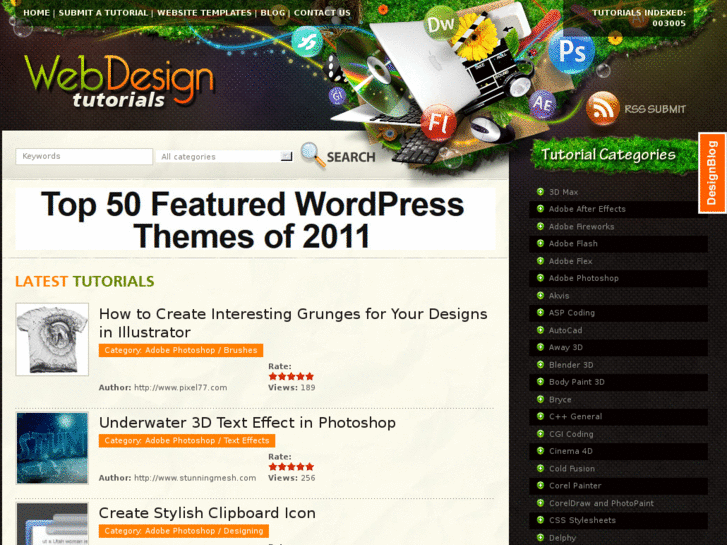Click the Adobe Photoshop / Brushes category tag
727x545 pixels.
[181, 350]
